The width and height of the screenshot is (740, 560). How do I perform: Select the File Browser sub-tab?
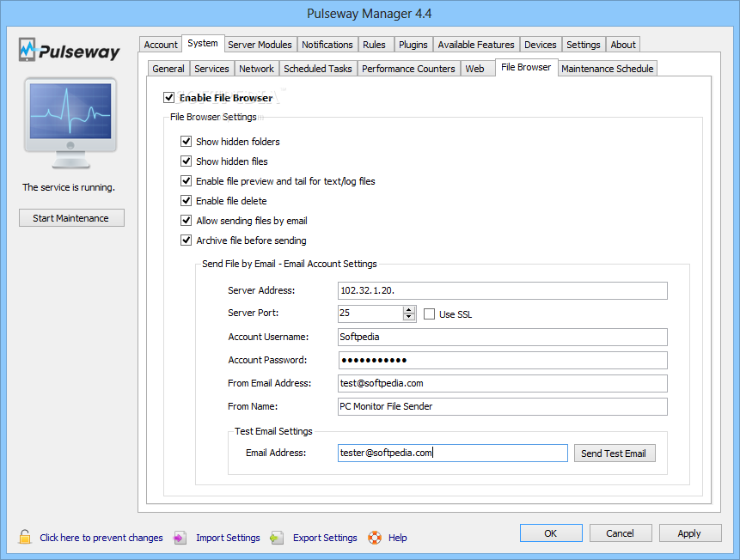coord(526,67)
